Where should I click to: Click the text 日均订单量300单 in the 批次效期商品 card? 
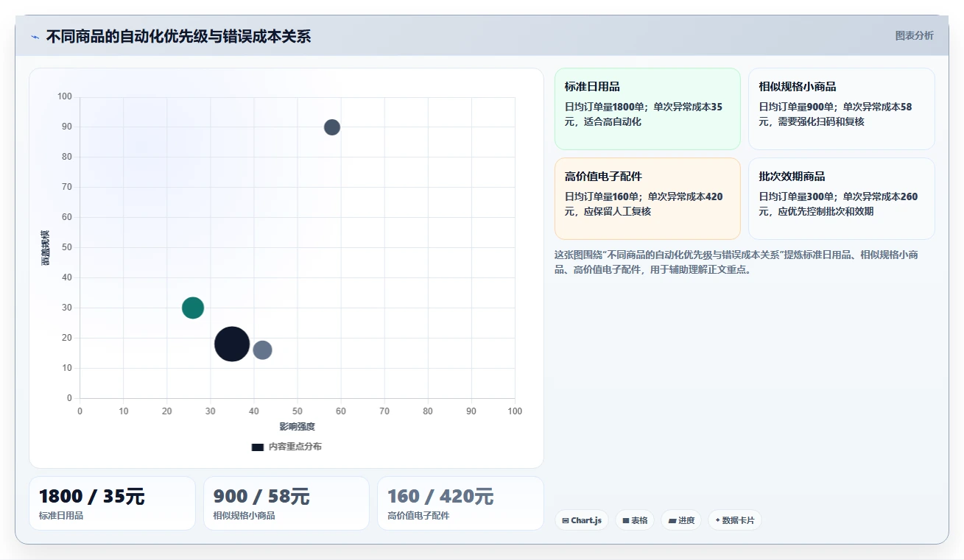click(x=796, y=196)
